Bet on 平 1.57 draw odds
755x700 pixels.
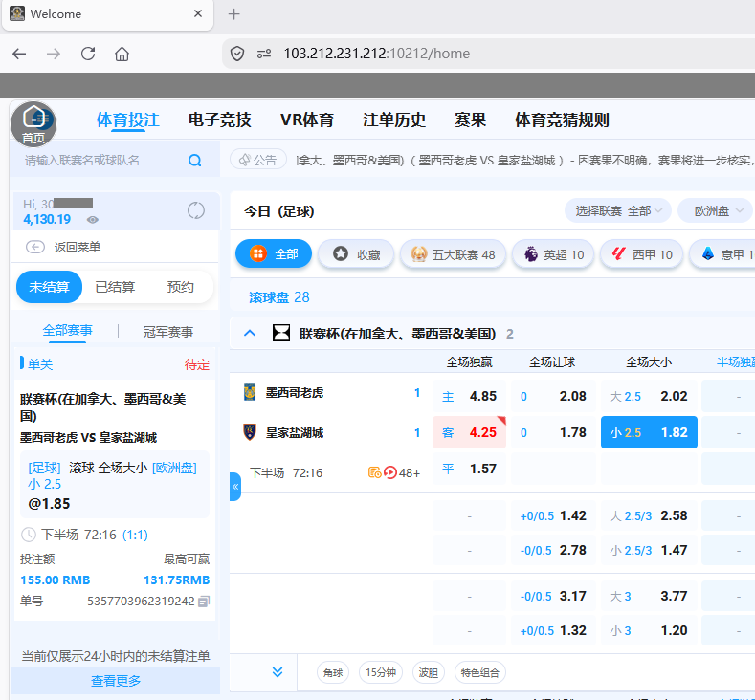pos(469,469)
